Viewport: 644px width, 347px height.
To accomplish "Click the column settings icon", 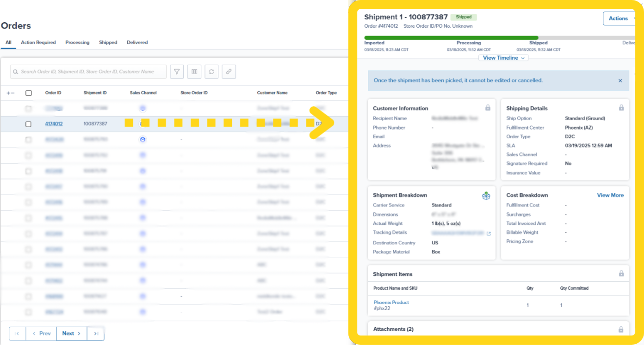I will [x=194, y=71].
